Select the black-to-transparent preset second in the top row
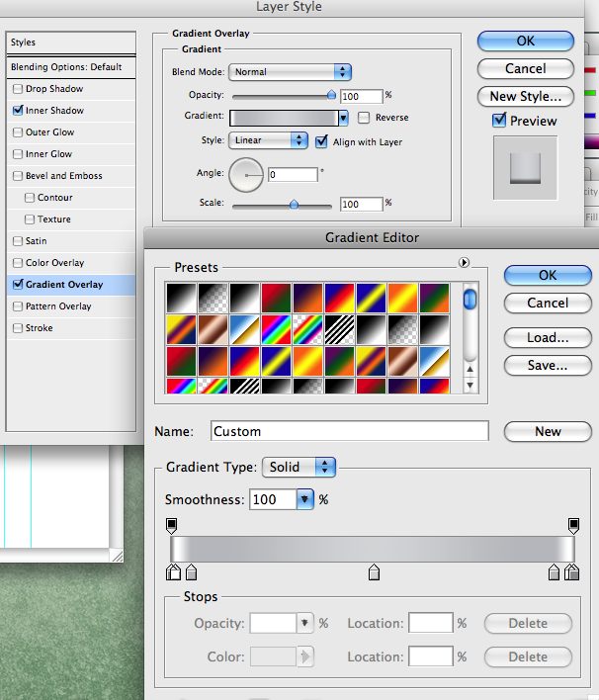This screenshot has width=599, height=700. point(213,298)
